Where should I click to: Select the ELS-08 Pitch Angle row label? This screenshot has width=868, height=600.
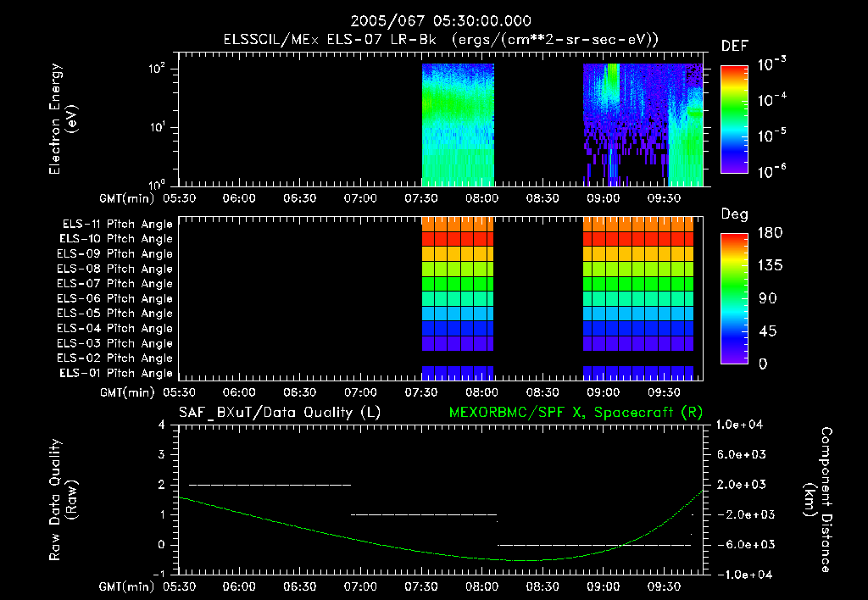click(x=115, y=269)
